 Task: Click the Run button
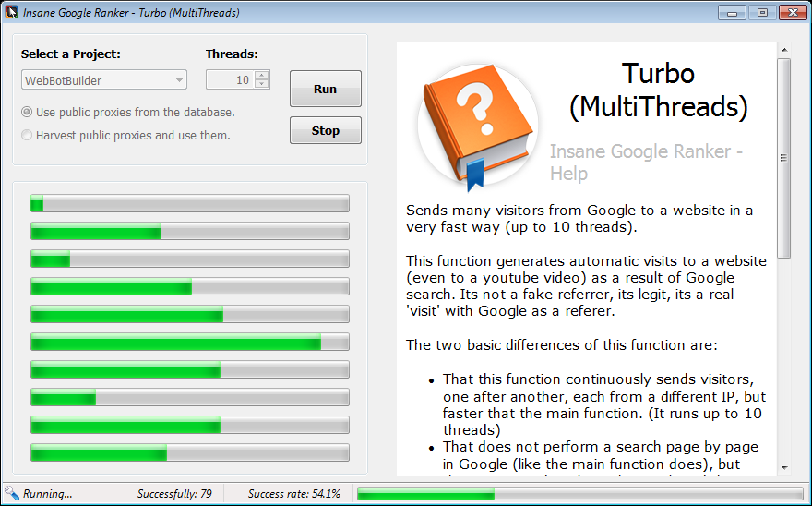coord(325,89)
